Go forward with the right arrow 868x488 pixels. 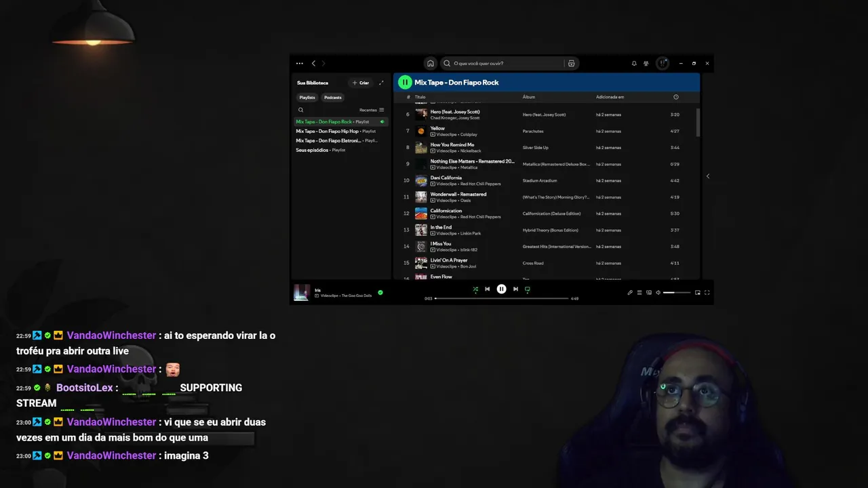click(x=323, y=63)
